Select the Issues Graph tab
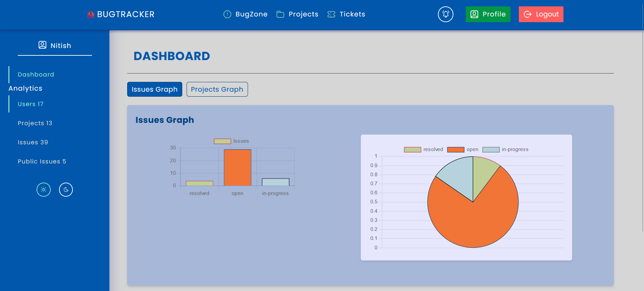 click(154, 89)
